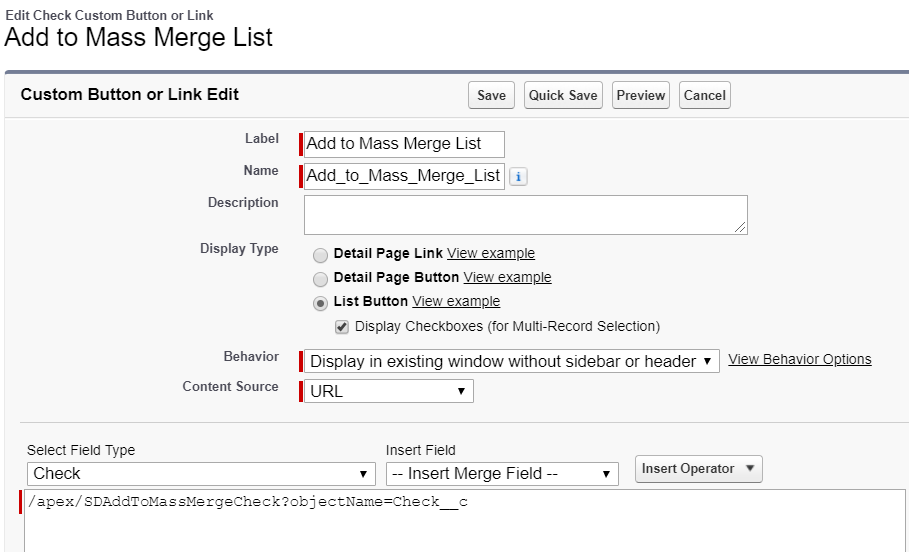The height and width of the screenshot is (552, 909).
Task: Open View example for Detail Page Link
Action: click(x=491, y=253)
